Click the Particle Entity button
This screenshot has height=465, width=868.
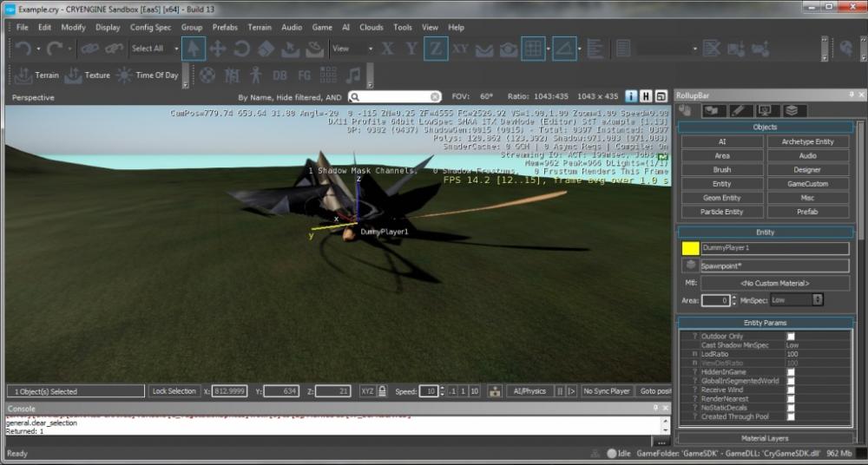[722, 212]
